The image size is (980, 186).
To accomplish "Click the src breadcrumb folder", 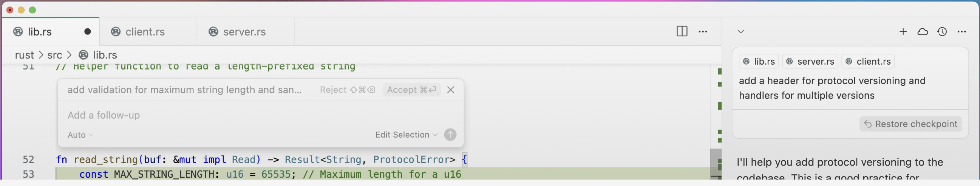I will (x=54, y=55).
